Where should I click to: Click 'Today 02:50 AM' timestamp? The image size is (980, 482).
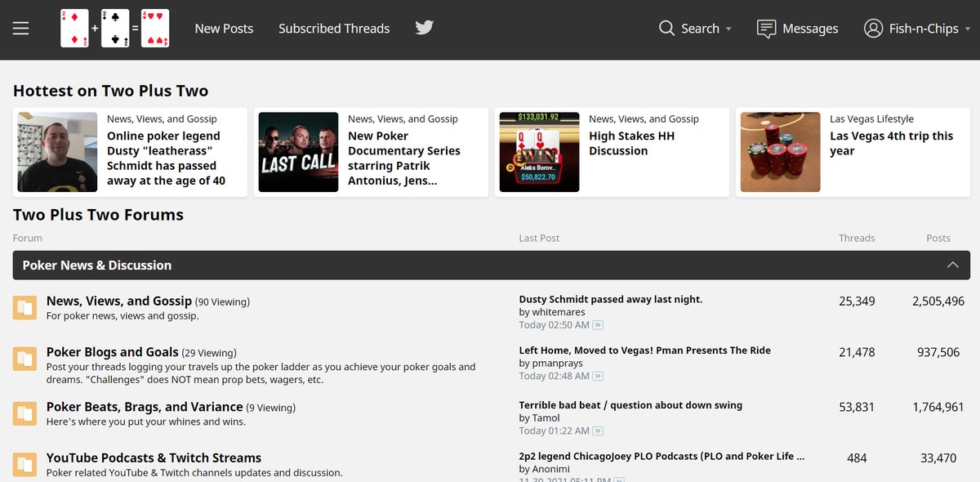(x=554, y=325)
